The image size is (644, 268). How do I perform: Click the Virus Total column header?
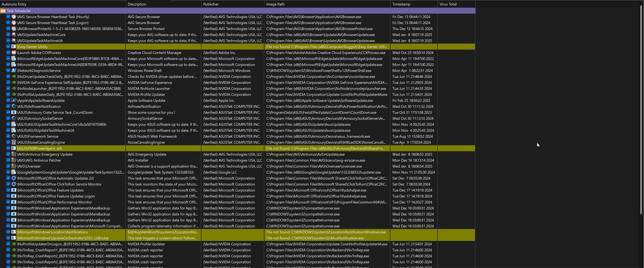(457, 4)
